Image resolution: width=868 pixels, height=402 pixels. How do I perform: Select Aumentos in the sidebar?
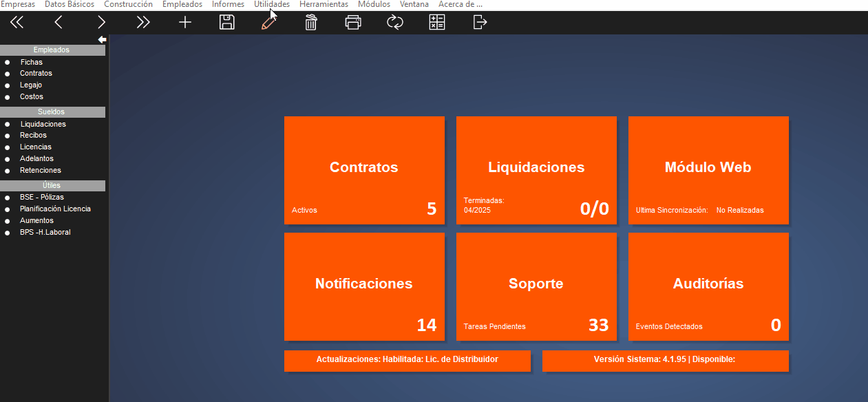(36, 220)
